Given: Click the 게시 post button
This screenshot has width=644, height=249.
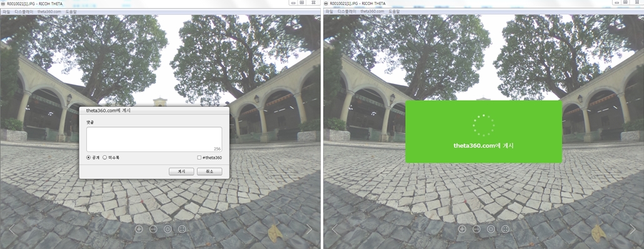Looking at the screenshot, I should 181,171.
